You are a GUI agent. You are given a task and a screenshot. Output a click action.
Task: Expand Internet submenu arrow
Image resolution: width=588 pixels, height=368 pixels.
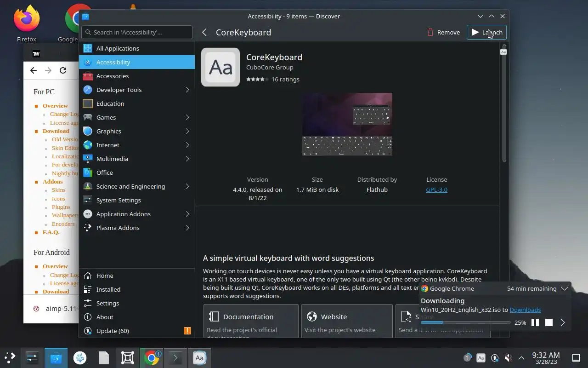point(187,145)
